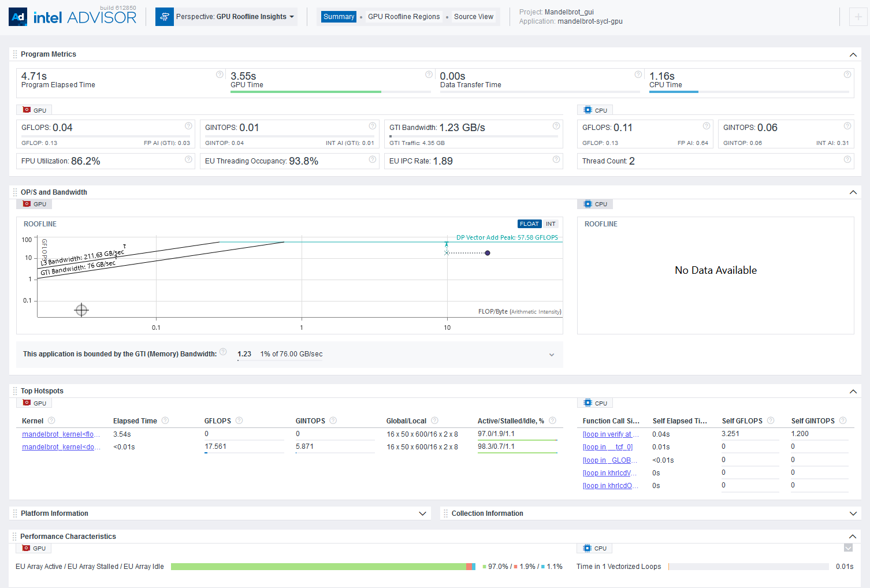Click help icon beside EU IPC Rate
This screenshot has width=870, height=588.
(x=556, y=159)
